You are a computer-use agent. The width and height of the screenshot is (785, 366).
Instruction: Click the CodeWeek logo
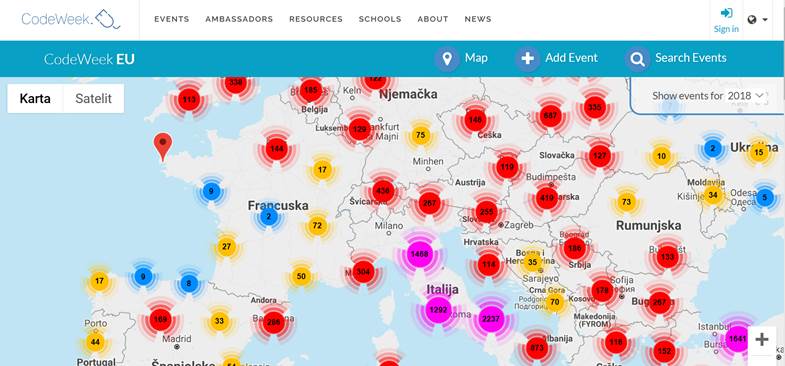71,19
